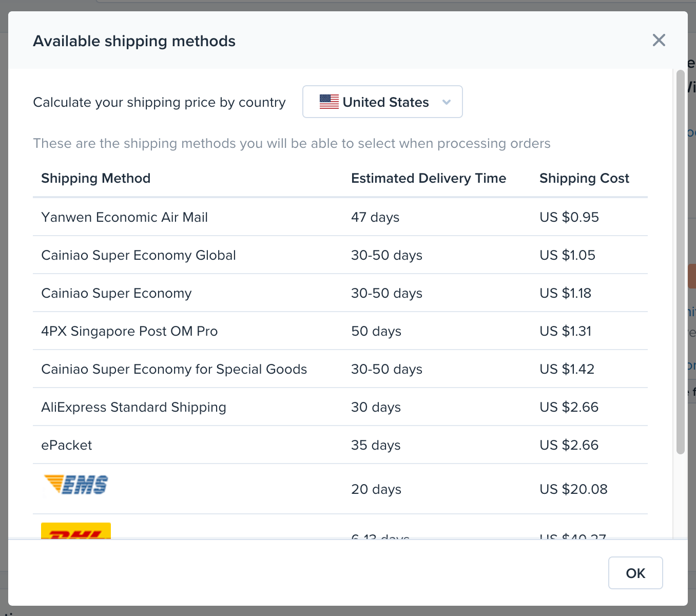Select Cainiao Super Economy Global row
This screenshot has width=696, height=616.
tap(139, 255)
